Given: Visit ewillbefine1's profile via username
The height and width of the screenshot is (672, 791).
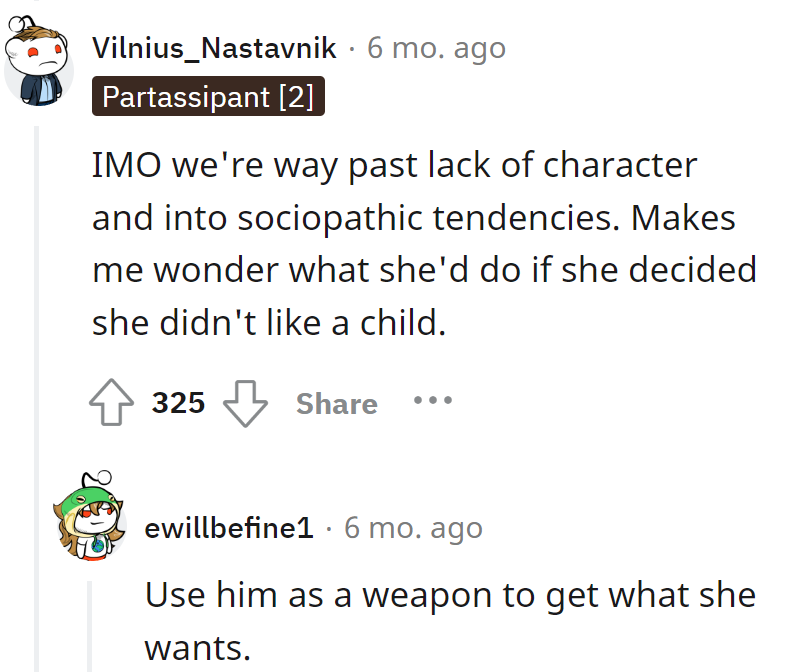Looking at the screenshot, I should [x=229, y=527].
